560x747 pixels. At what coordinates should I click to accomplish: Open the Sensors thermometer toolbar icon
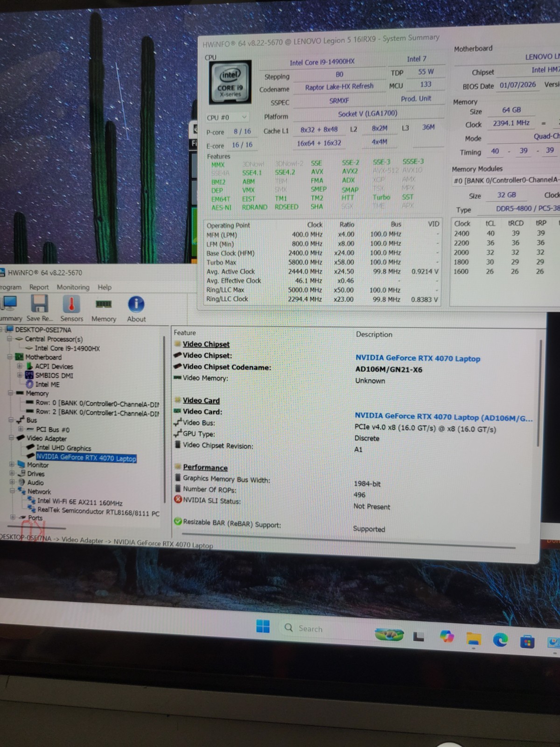click(x=71, y=309)
